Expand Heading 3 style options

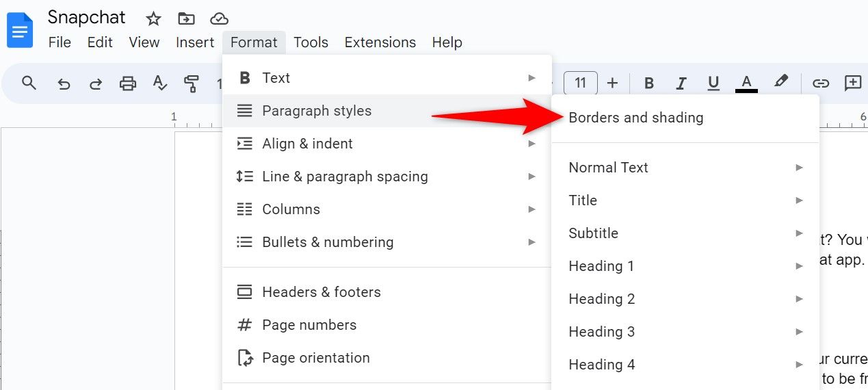685,332
